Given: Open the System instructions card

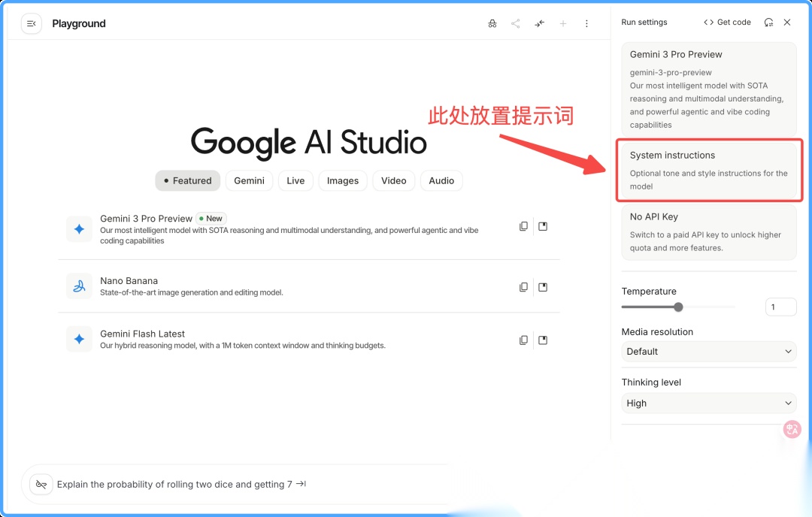Looking at the screenshot, I should tap(709, 171).
